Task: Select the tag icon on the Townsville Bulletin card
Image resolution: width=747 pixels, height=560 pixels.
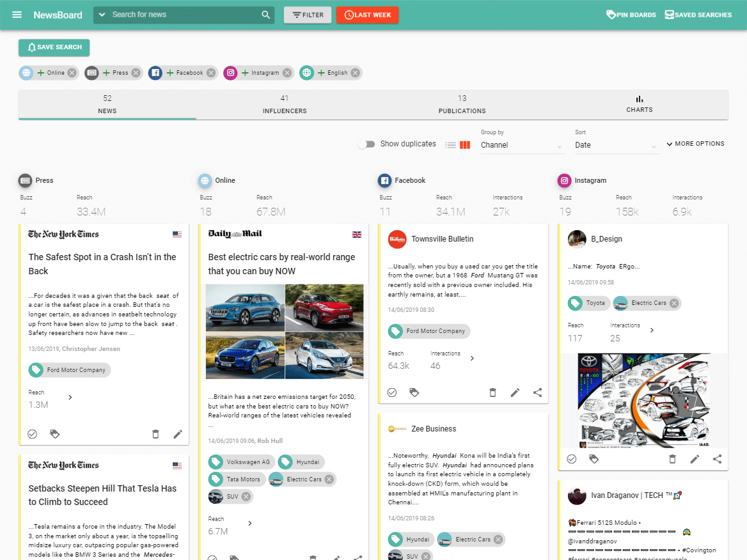Action: 414,393
